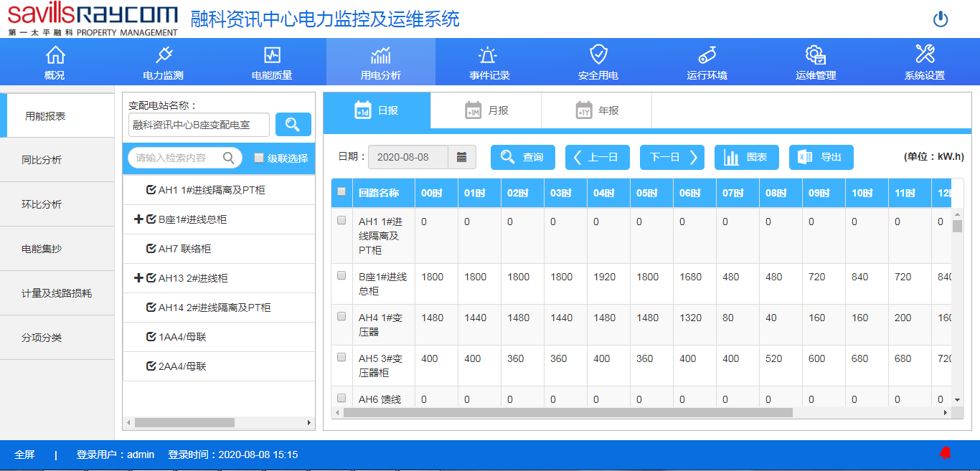Expand the B座1#进线总柜 tree node
Image resolution: width=980 pixels, height=471 pixels.
138,219
